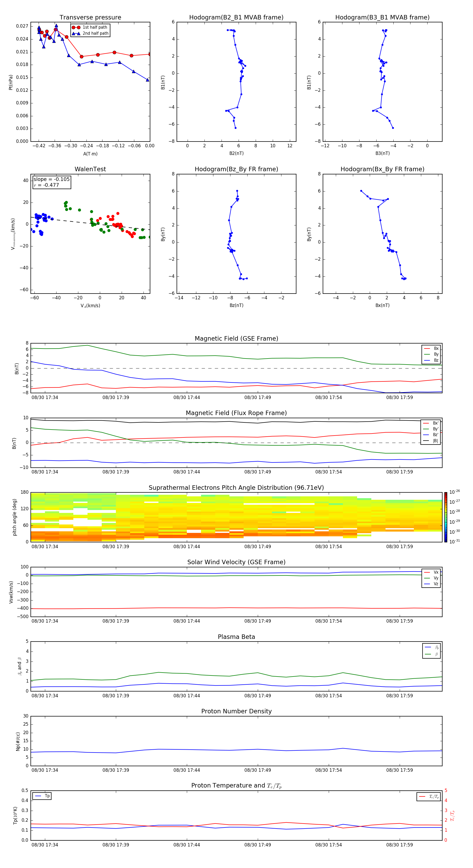The height and width of the screenshot is (868, 473).
Task: Click the 'Vx' legend entry
Action: pyautogui.click(x=431, y=572)
